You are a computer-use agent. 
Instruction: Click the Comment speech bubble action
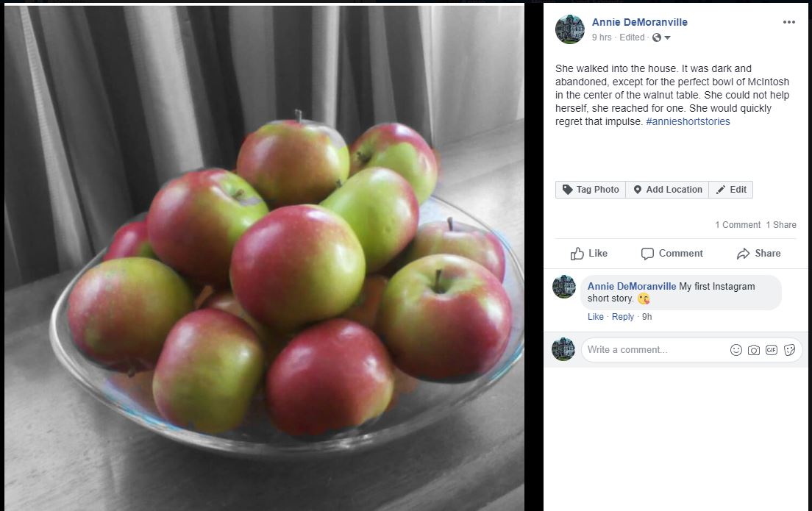point(672,254)
